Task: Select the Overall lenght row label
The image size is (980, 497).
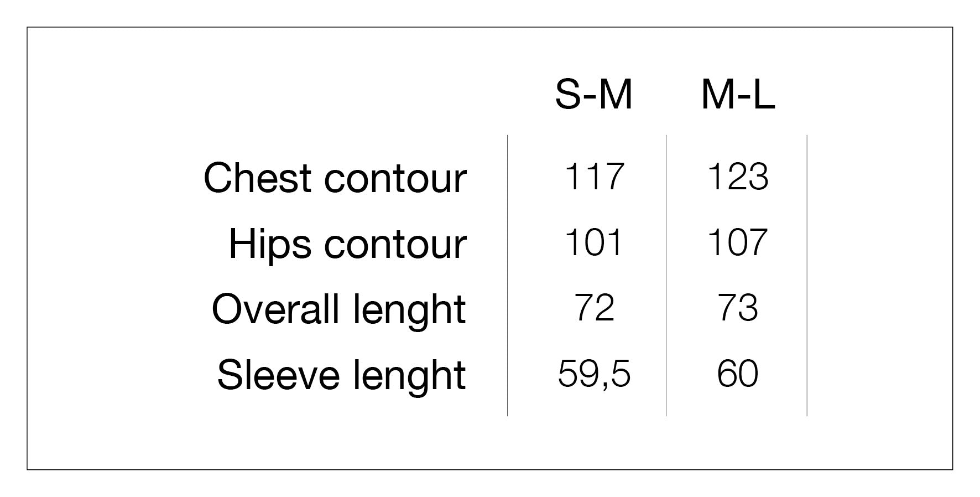Action: coord(339,310)
